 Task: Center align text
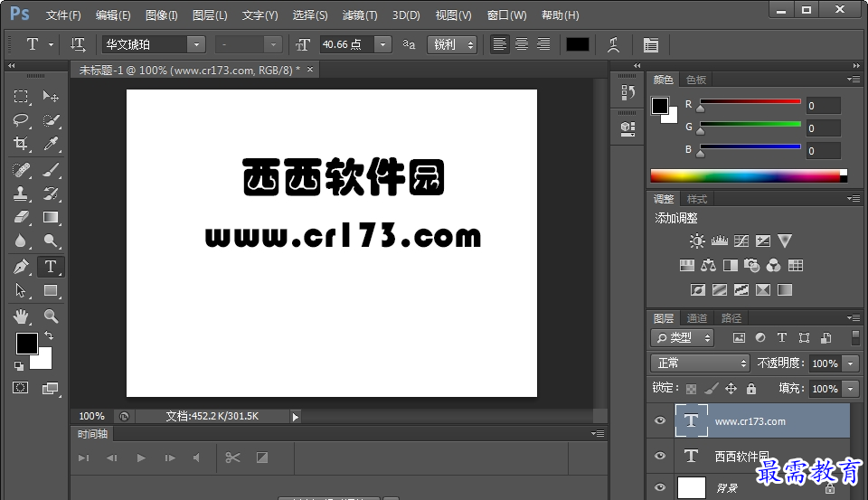[x=522, y=44]
